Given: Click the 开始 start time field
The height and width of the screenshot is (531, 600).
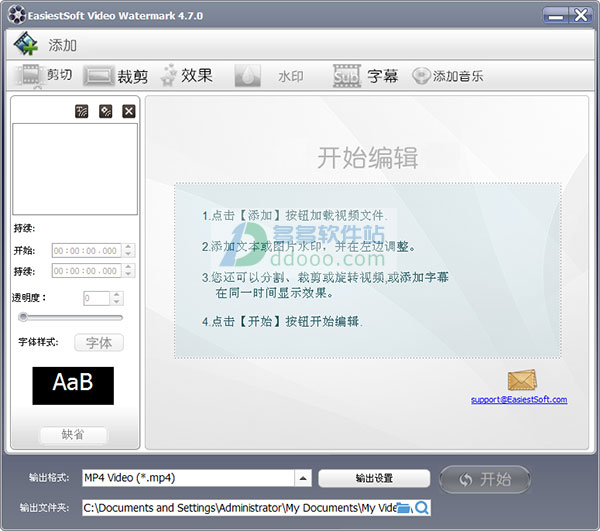Looking at the screenshot, I should 86,251.
